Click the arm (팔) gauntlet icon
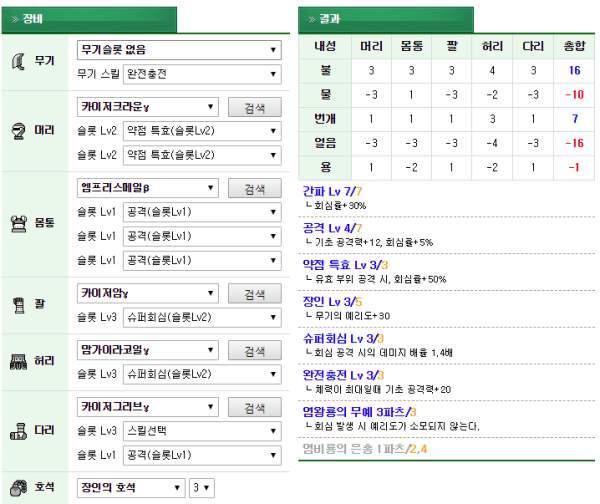This screenshot has height=504, width=600. pyautogui.click(x=18, y=305)
